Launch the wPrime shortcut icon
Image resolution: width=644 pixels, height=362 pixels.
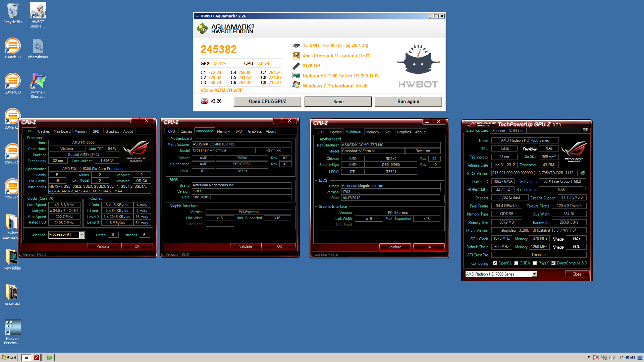pos(38,85)
